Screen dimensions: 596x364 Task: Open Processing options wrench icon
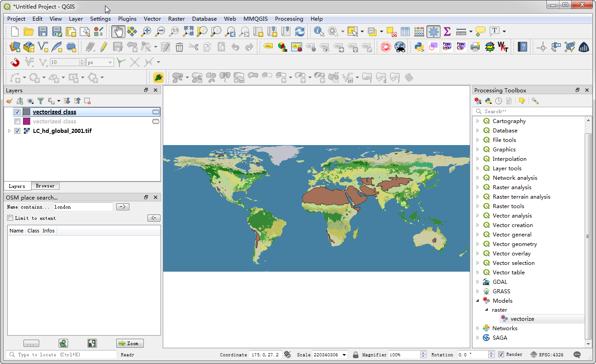(535, 101)
